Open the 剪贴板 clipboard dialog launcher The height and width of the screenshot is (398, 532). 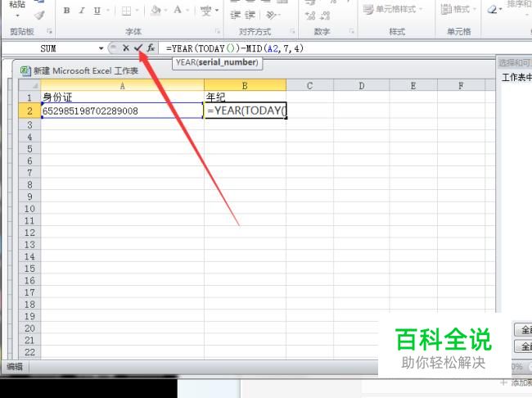[x=50, y=32]
